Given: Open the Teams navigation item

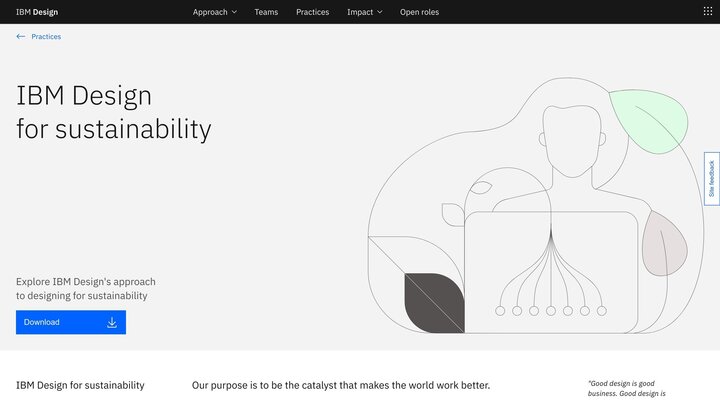Looking at the screenshot, I should click(x=266, y=12).
